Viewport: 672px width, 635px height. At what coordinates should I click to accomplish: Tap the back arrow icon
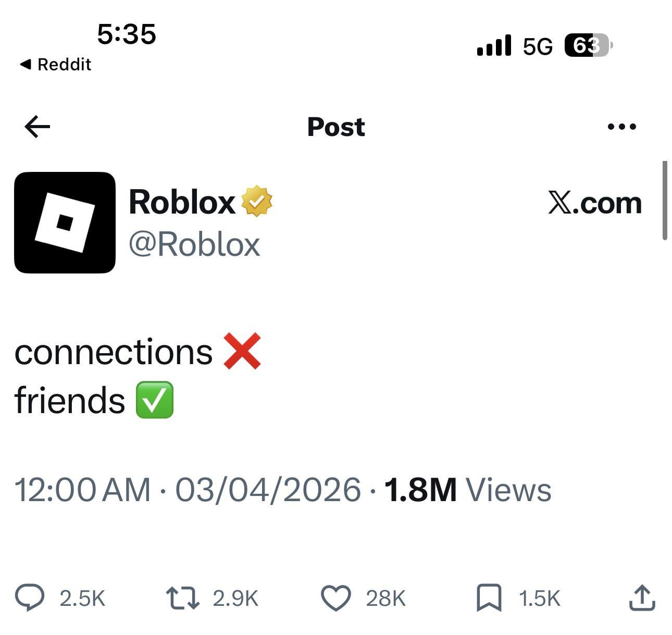pos(38,127)
